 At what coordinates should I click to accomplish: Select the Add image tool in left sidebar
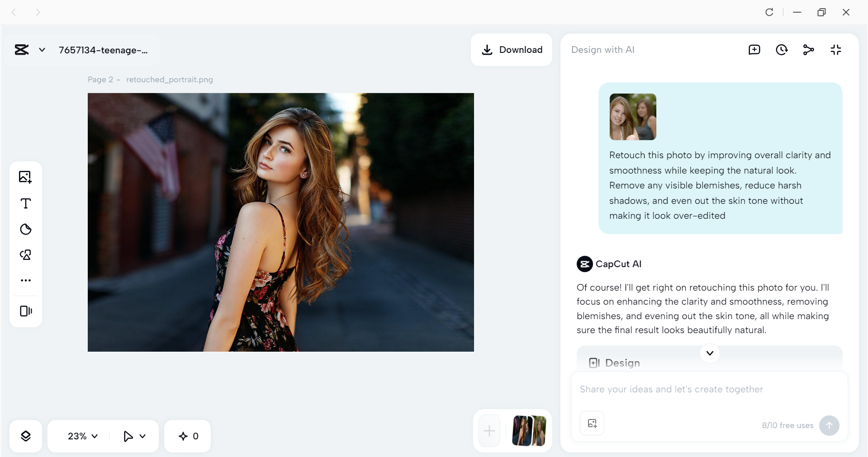click(26, 177)
